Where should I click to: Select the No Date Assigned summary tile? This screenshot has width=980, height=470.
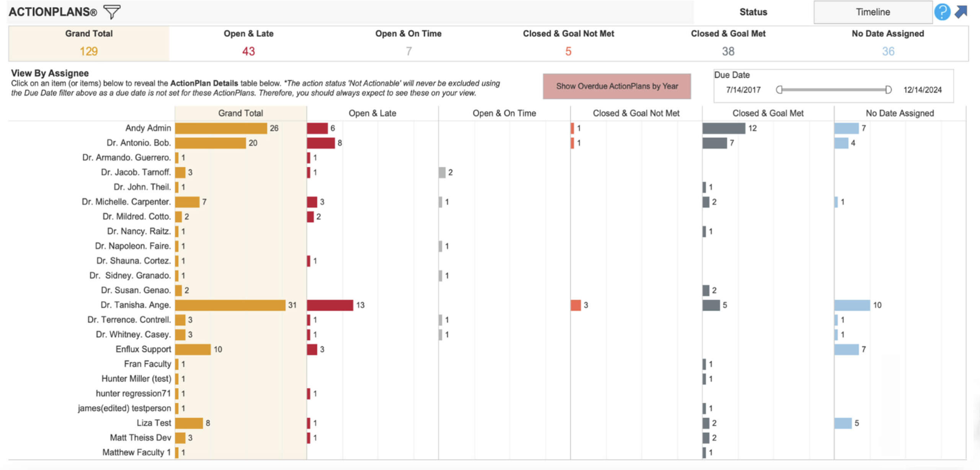888,43
